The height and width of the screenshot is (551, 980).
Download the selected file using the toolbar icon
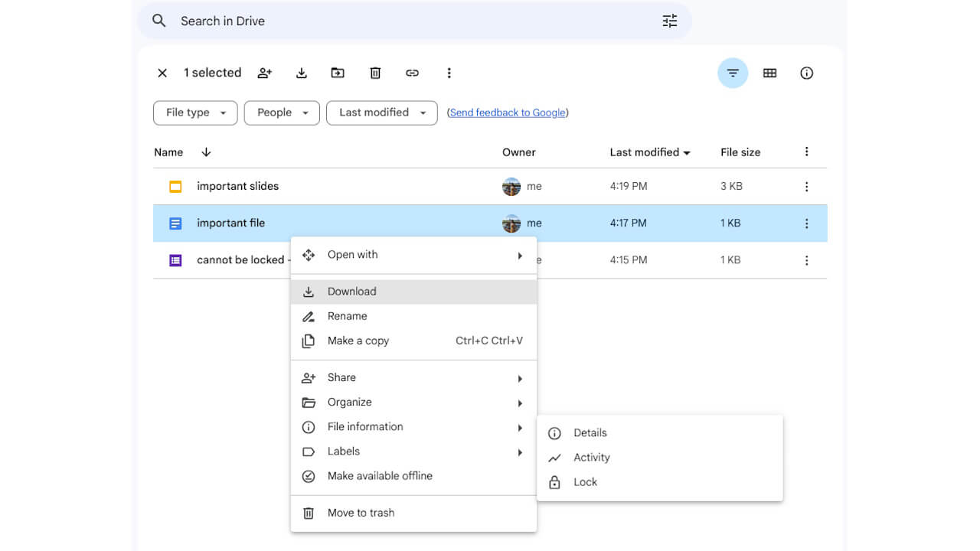(x=301, y=73)
